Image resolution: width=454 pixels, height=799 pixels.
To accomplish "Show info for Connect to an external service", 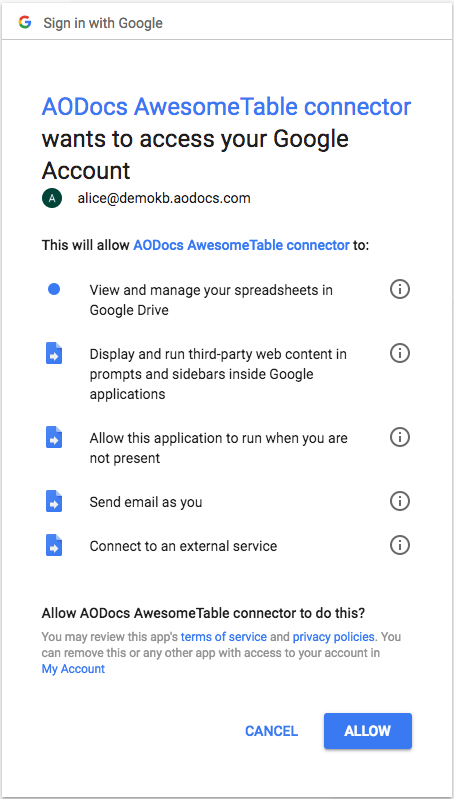I will coord(399,545).
